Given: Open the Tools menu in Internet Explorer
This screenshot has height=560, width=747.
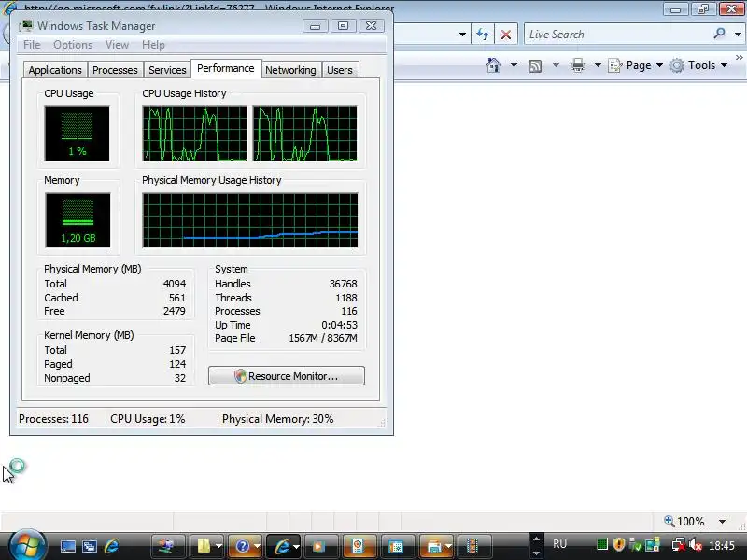Looking at the screenshot, I should click(x=698, y=65).
